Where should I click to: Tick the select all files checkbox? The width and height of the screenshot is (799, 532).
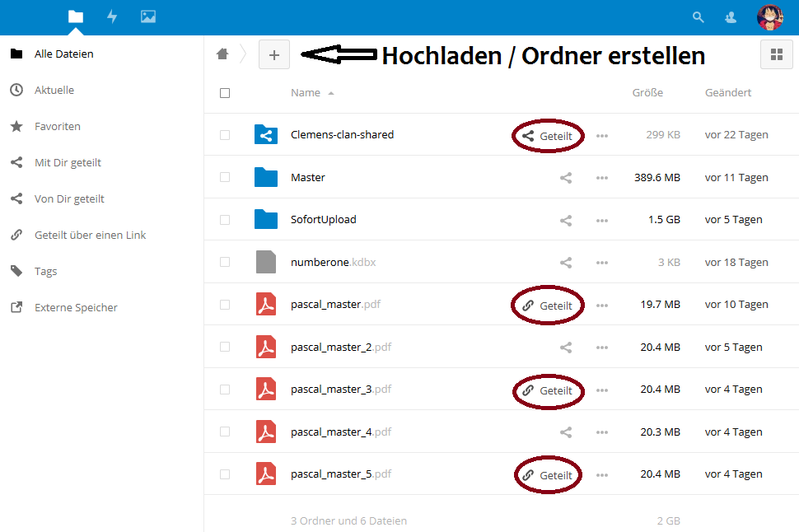point(225,93)
